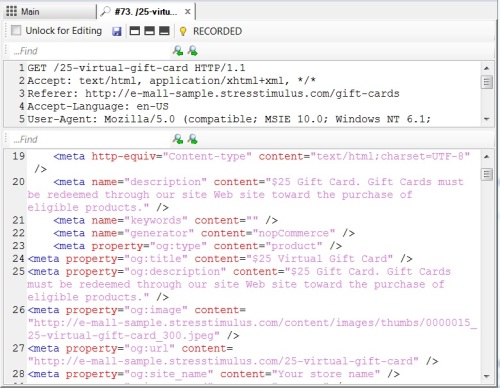
Task: Click the meta property="og:title" line
Action: coord(220,259)
